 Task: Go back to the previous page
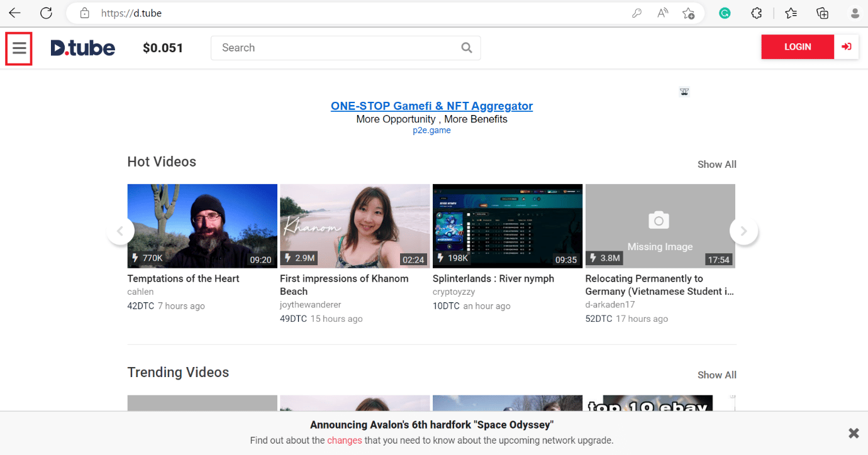[14, 13]
